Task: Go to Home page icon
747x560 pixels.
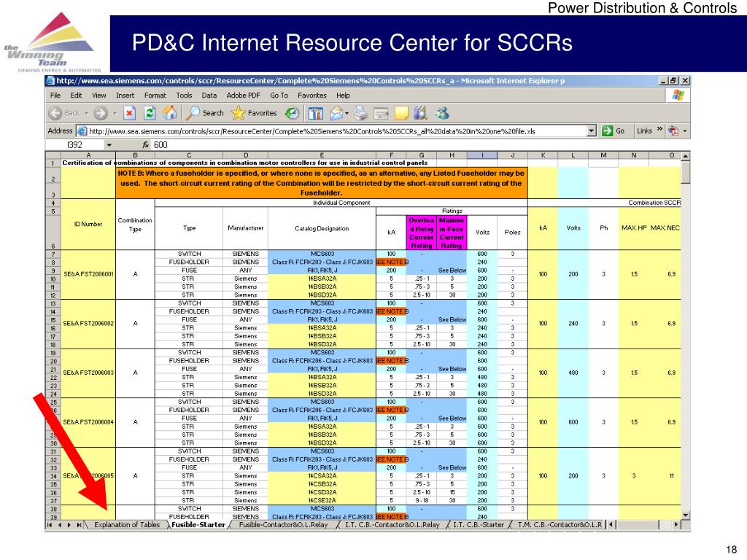Action: (169, 113)
